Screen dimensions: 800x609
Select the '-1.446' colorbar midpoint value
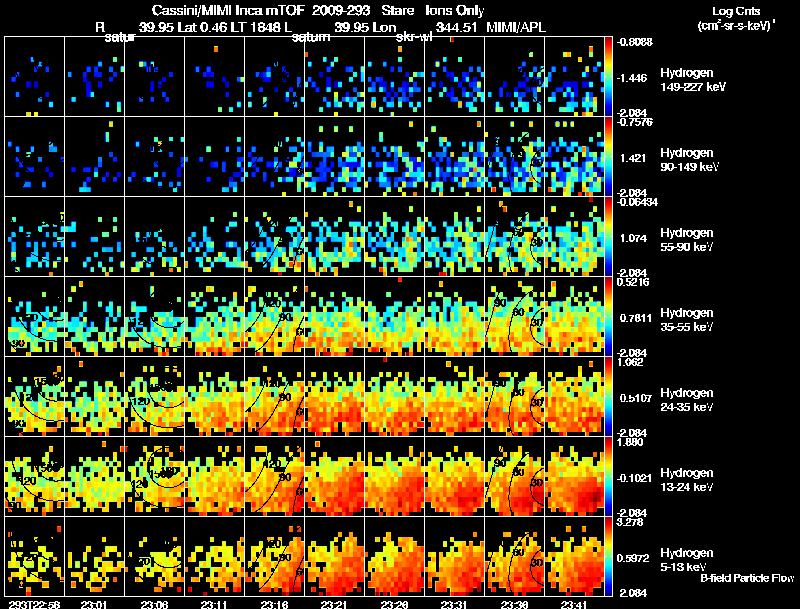click(631, 78)
